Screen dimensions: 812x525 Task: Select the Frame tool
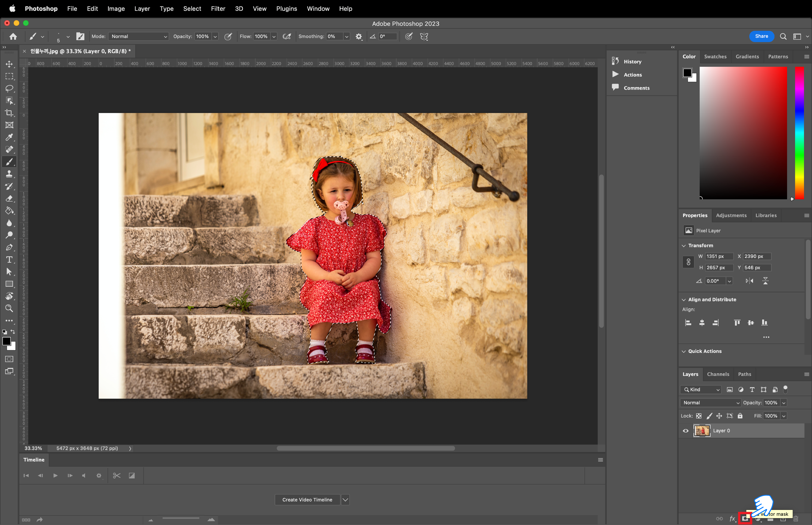(x=9, y=125)
